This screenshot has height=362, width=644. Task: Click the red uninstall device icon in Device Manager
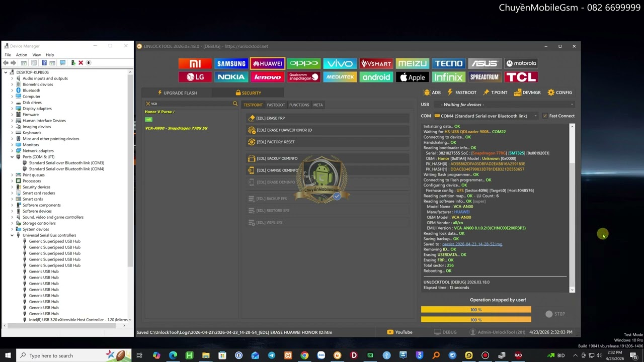pyautogui.click(x=80, y=63)
